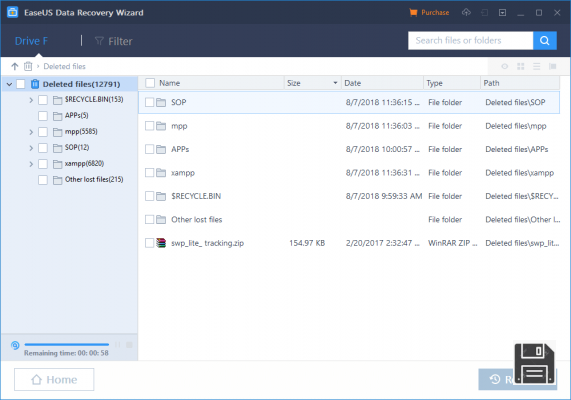The height and width of the screenshot is (400, 571).
Task: Toggle the select-all checkbox in Name header
Action: pos(150,83)
